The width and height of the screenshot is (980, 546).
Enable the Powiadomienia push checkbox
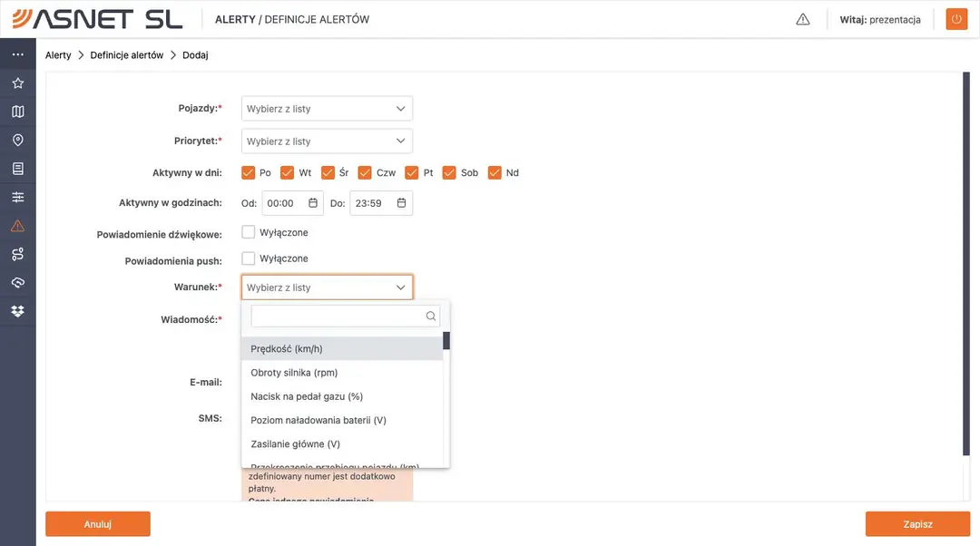point(248,258)
